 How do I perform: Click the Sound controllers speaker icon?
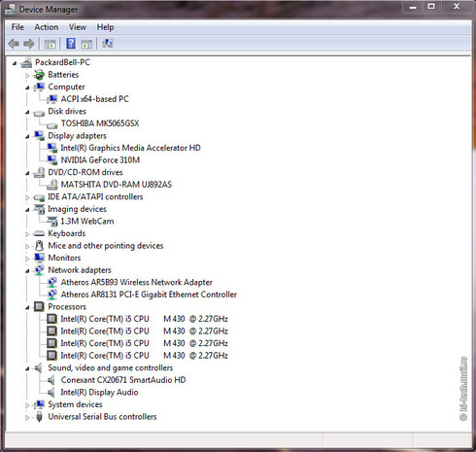pyautogui.click(x=39, y=367)
